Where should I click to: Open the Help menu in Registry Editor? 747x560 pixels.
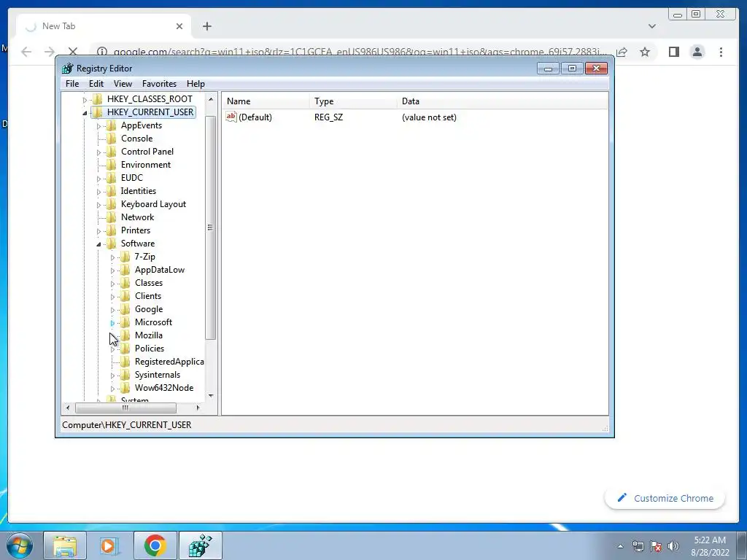coord(196,84)
